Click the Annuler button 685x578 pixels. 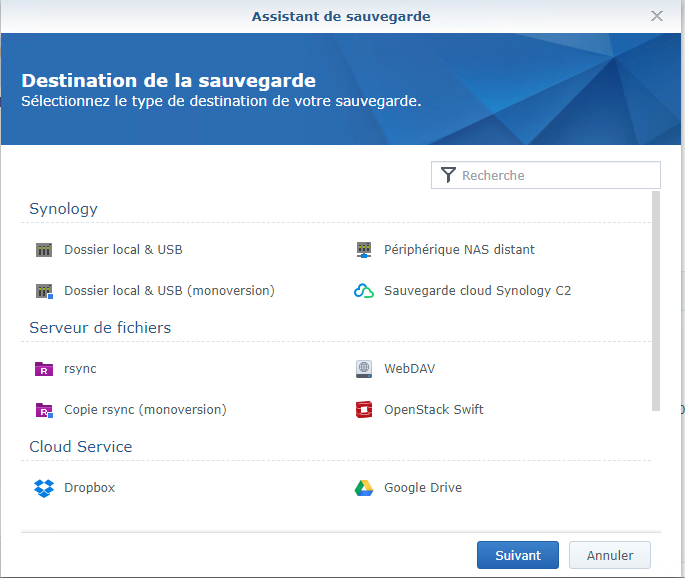point(610,555)
